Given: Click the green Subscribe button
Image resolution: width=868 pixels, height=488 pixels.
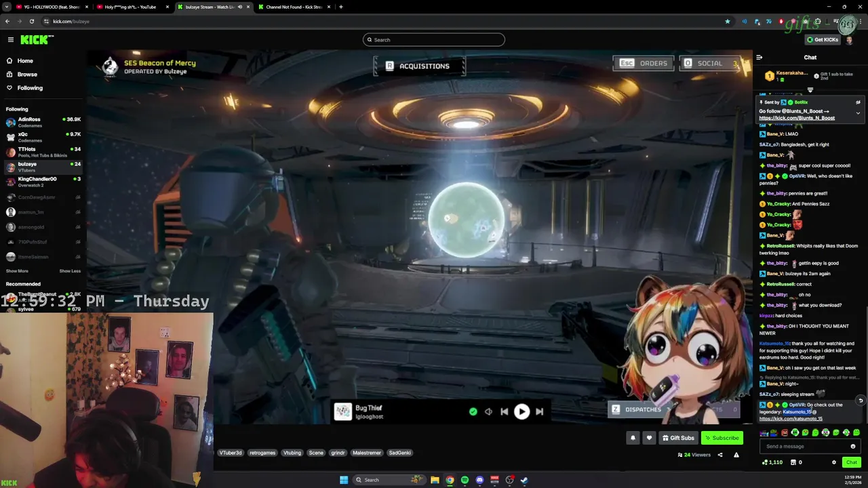Looking at the screenshot, I should (722, 438).
